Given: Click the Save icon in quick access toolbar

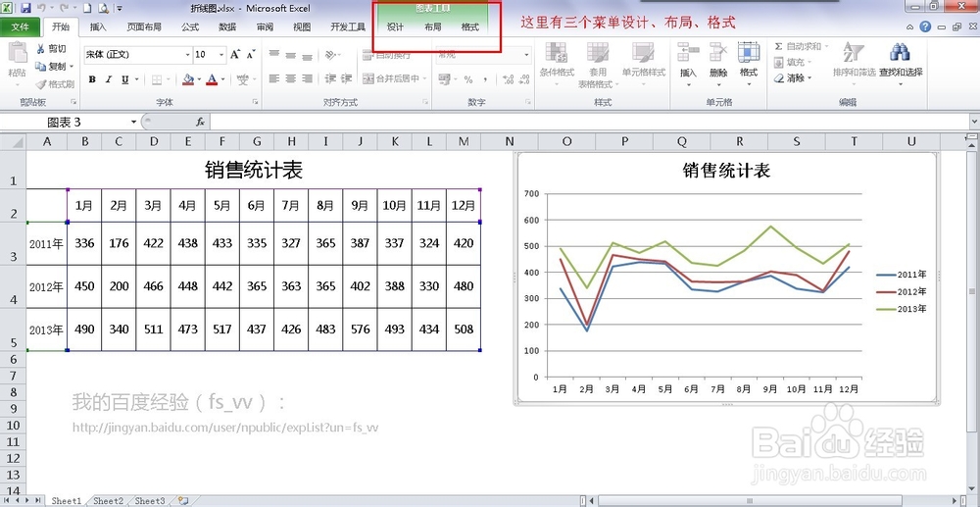Looking at the screenshot, I should [25, 8].
